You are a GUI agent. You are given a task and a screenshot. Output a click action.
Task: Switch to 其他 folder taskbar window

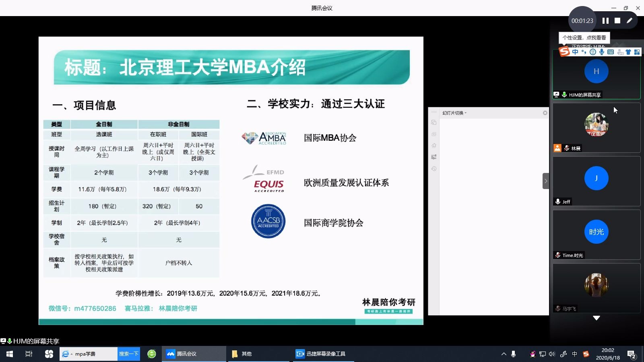click(x=258, y=354)
